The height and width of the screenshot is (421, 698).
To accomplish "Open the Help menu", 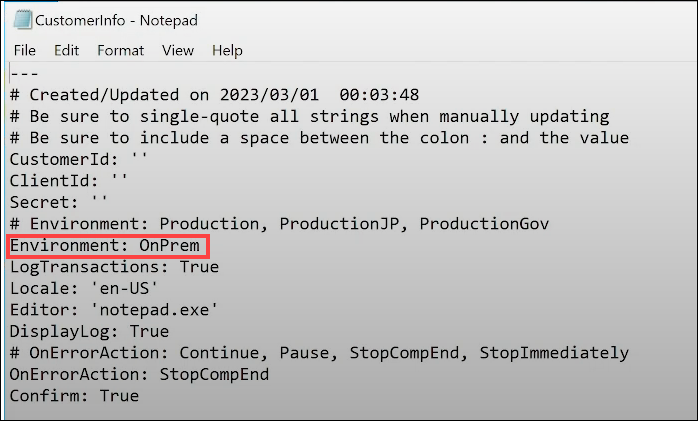I will (x=227, y=50).
